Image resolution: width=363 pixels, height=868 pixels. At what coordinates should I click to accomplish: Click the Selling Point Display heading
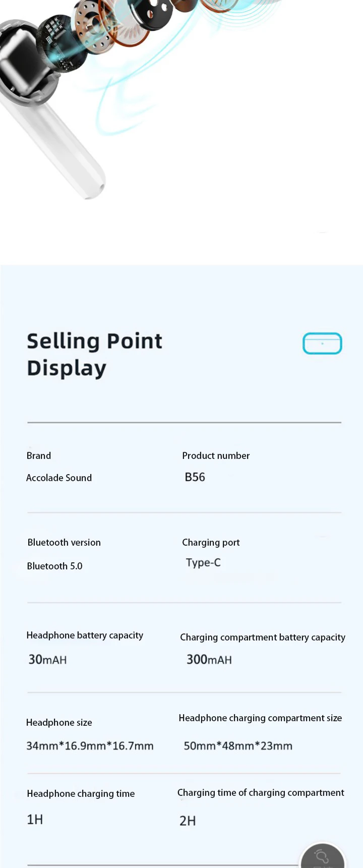click(x=94, y=354)
